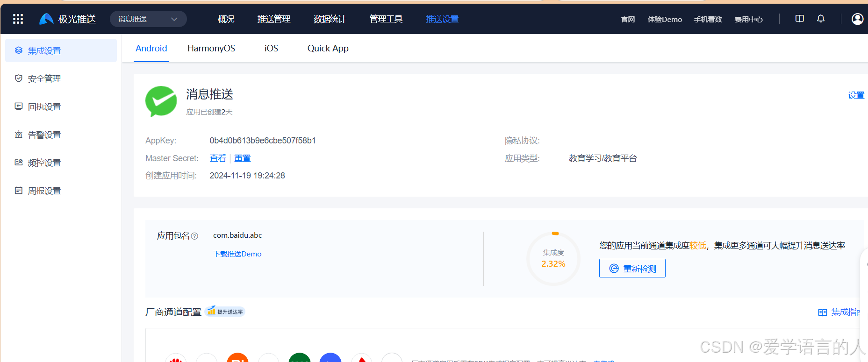This screenshot has width=868, height=362.
Task: Go to the 概况 menu
Action: pyautogui.click(x=226, y=19)
